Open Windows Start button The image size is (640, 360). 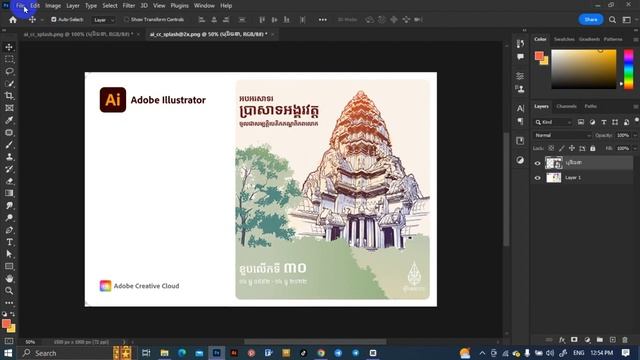(8, 353)
